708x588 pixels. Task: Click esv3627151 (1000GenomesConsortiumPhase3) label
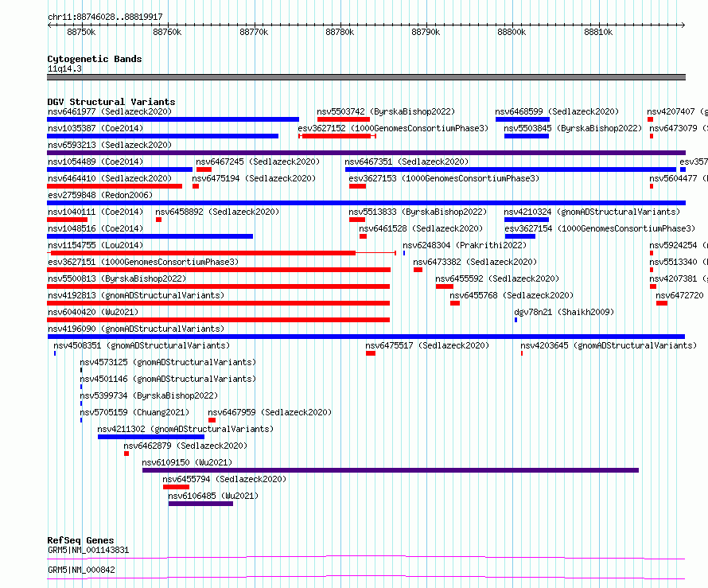pyautogui.click(x=143, y=262)
